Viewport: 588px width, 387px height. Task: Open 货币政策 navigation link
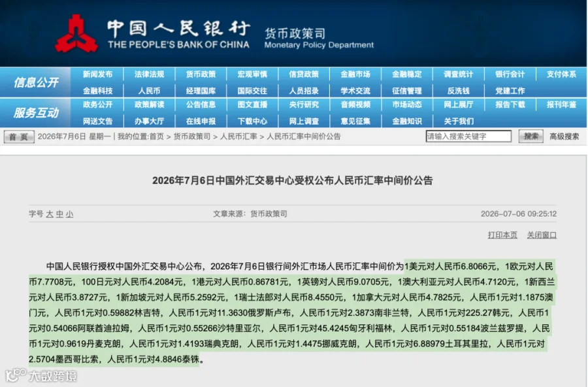201,74
